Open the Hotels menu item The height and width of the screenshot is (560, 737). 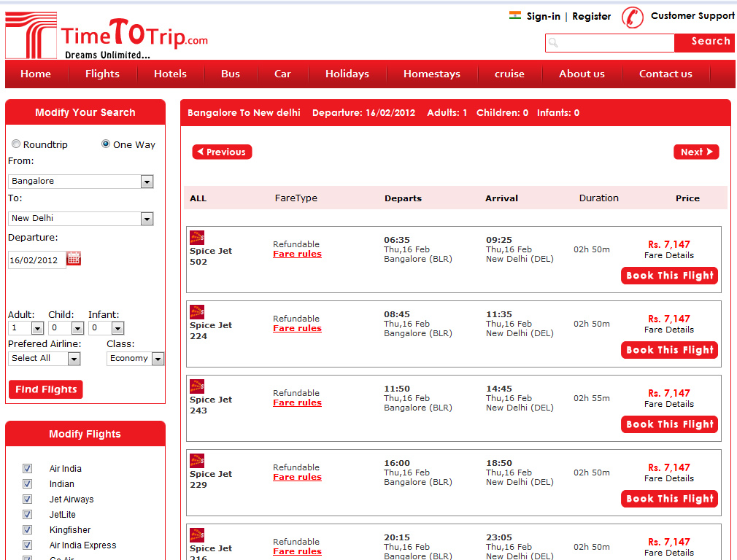tap(170, 74)
